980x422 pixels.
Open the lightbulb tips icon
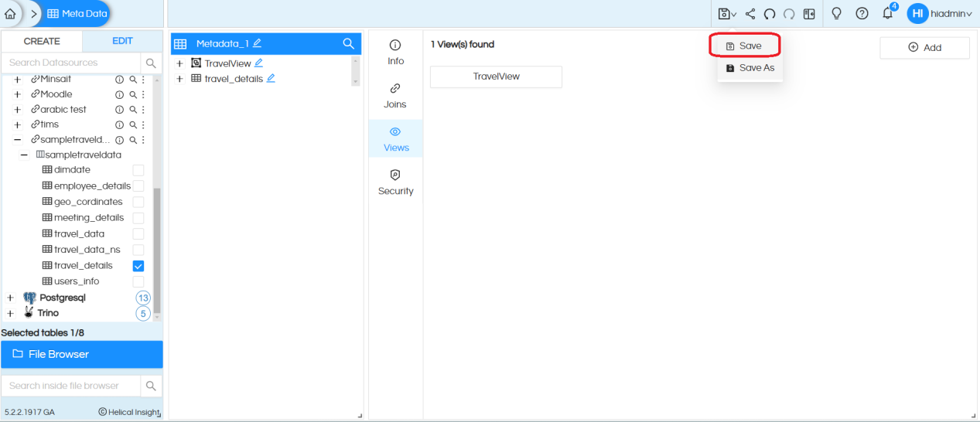pyautogui.click(x=836, y=14)
